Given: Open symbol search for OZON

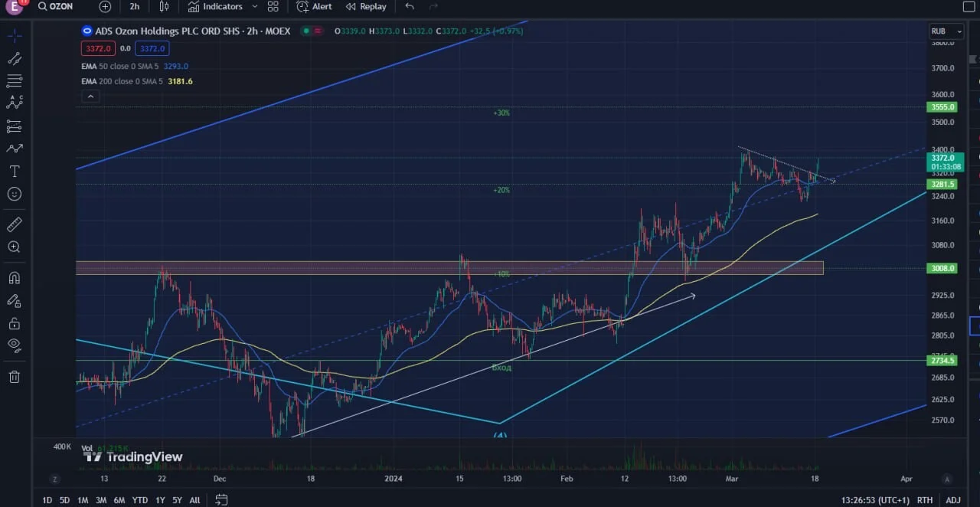Looking at the screenshot, I should click(56, 6).
